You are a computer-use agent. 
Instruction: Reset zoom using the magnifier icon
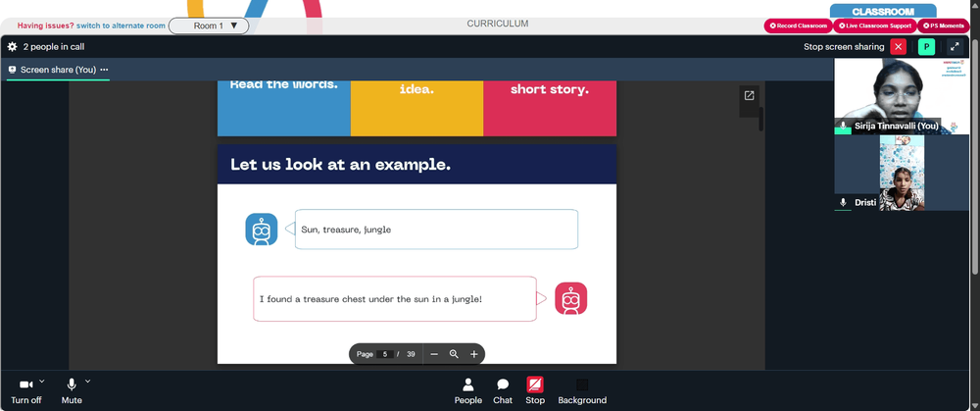click(454, 354)
